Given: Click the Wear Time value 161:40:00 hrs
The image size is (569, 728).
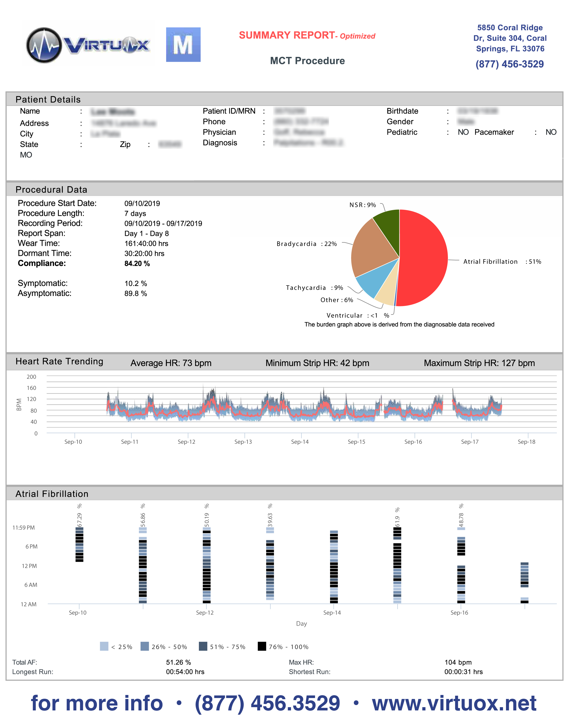Looking at the screenshot, I should coord(146,243).
